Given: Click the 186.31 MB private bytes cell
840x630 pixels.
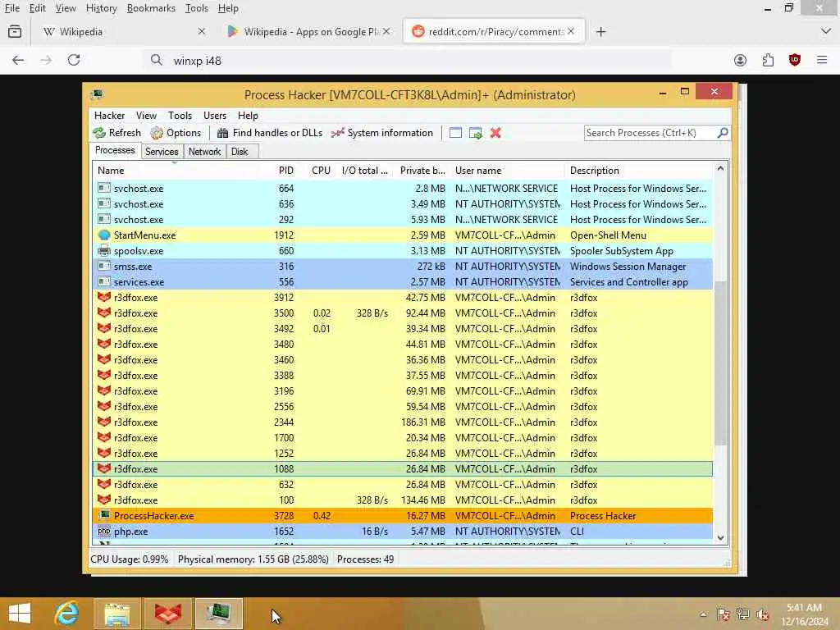Looking at the screenshot, I should point(423,422).
